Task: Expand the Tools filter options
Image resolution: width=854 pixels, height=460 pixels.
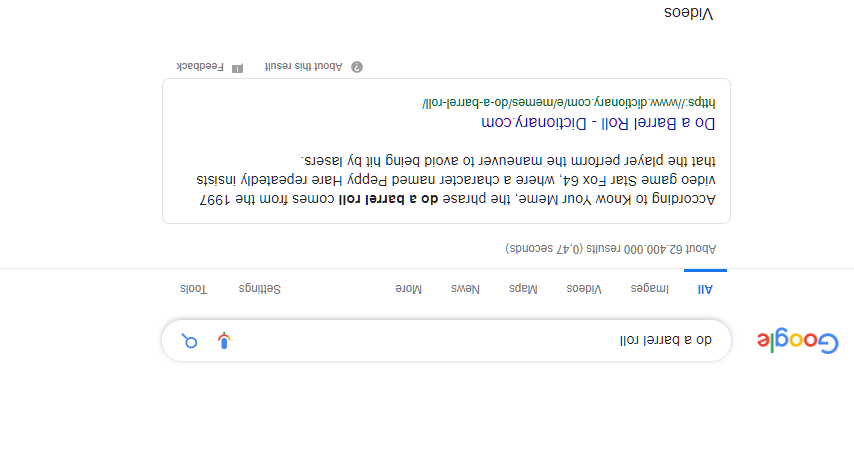Action: [x=193, y=289]
